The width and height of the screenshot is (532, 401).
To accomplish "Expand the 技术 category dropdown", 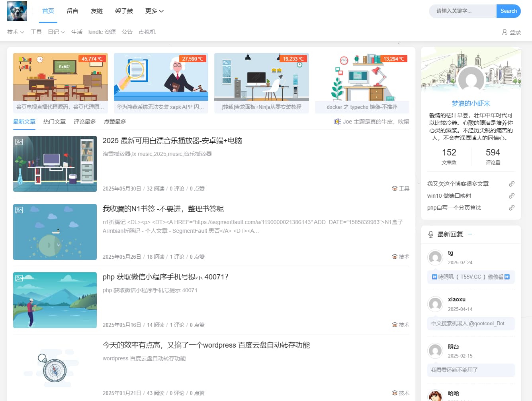I will [16, 32].
